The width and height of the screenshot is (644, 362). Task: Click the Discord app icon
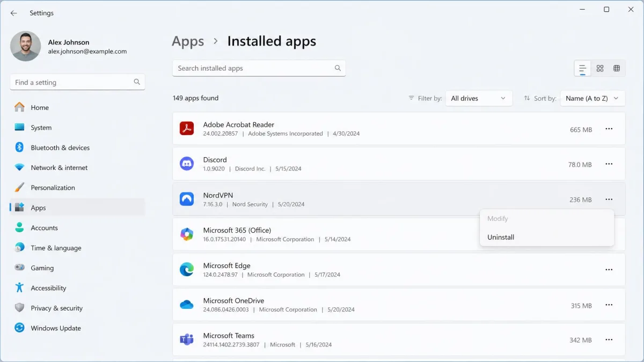tap(187, 164)
